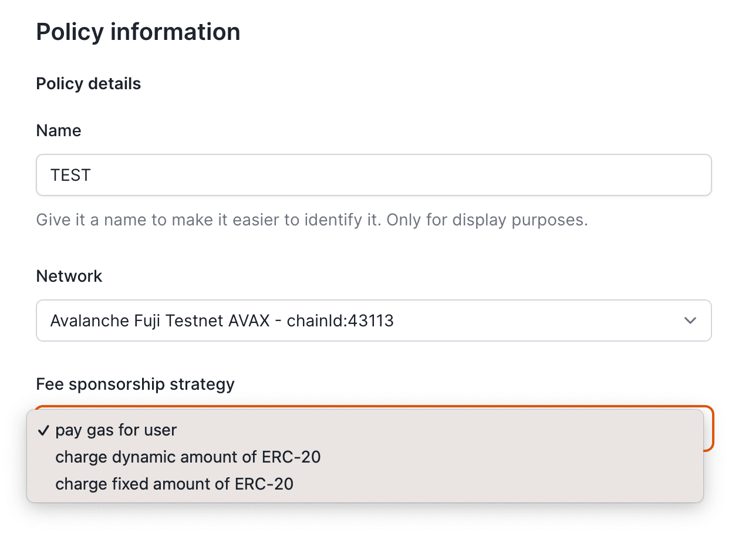This screenshot has width=742, height=560.
Task: Click the Policy details subheading
Action: pos(89,83)
